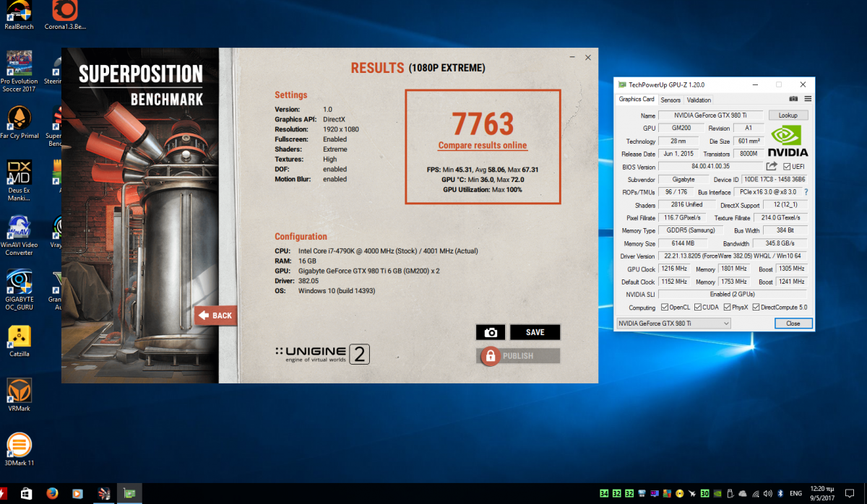
Task: Switch to the Superposition taskbar icon
Action: click(103, 494)
